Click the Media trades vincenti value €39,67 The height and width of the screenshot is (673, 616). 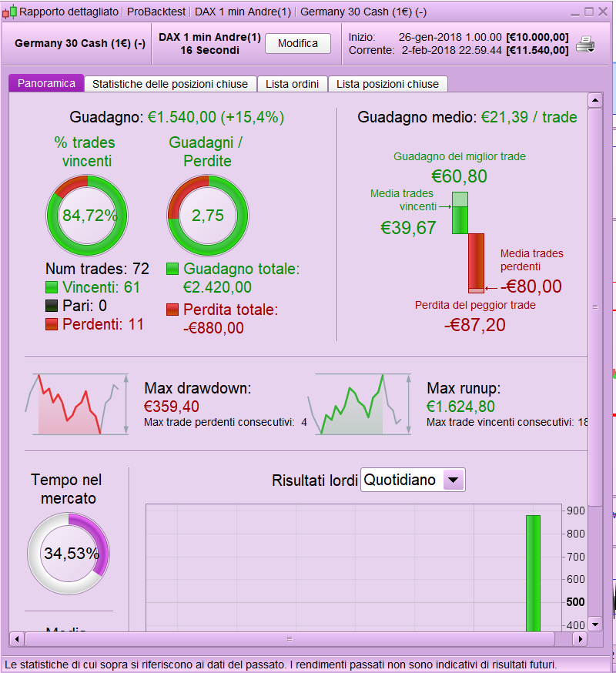tap(408, 228)
